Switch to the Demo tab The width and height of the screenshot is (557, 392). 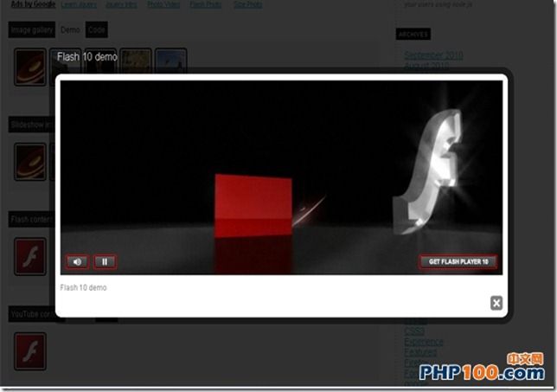[70, 29]
